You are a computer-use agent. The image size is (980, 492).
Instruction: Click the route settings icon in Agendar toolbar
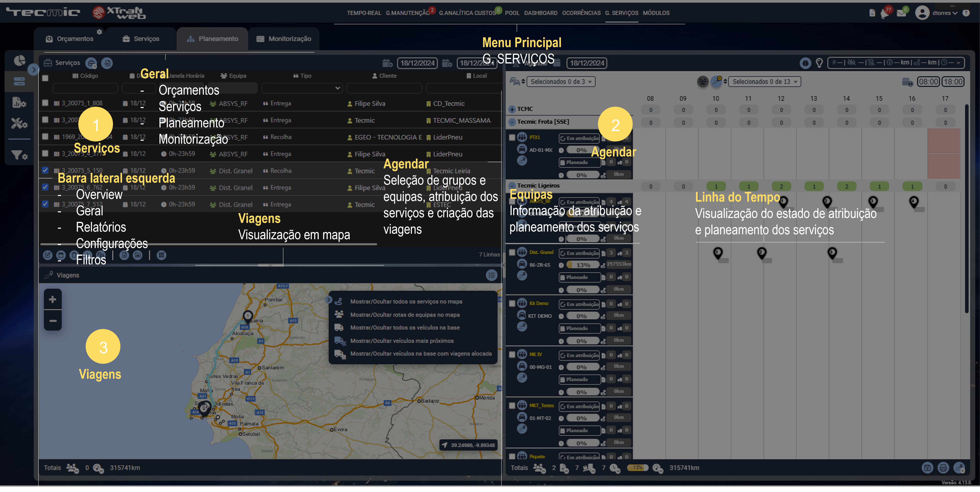point(716,81)
